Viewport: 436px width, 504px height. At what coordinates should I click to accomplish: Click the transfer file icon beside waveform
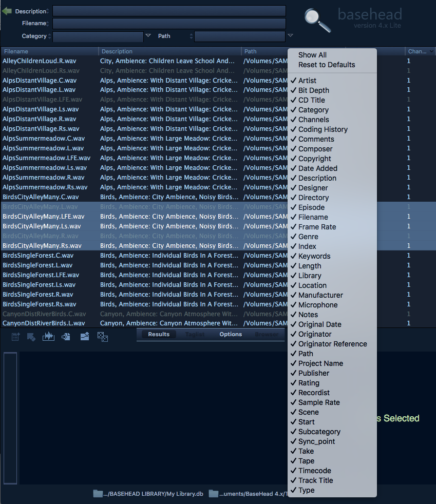(x=66, y=337)
